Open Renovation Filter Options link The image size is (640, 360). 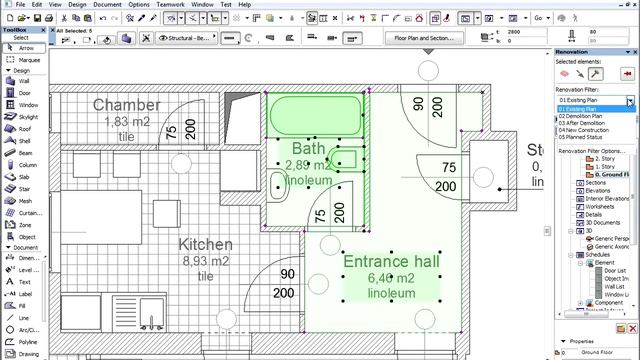tap(591, 151)
